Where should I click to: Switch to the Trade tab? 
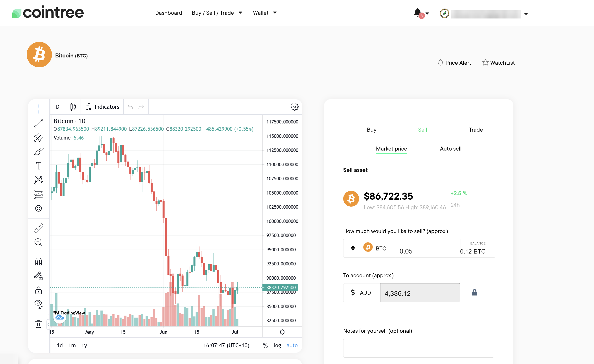[476, 130]
